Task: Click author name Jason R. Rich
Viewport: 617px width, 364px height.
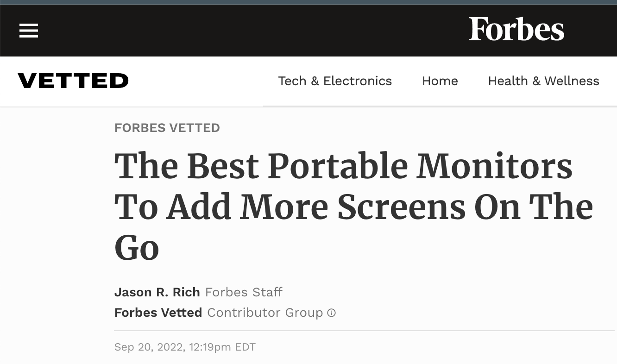Action: (157, 292)
